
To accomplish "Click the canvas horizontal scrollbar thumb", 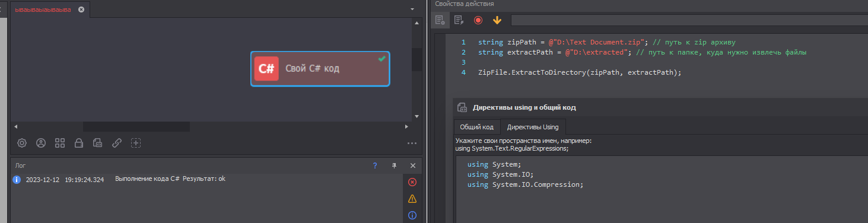I will click(136, 127).
